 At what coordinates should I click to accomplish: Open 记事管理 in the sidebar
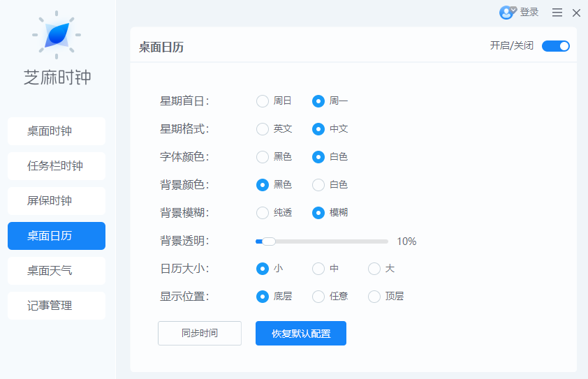coord(57,306)
